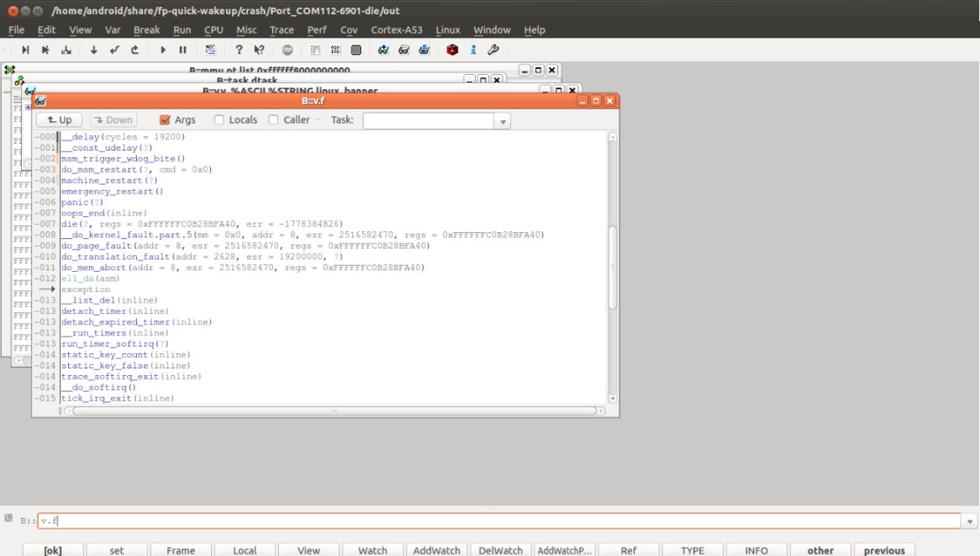Select the run_timer_softirq(?) frame row

[114, 343]
